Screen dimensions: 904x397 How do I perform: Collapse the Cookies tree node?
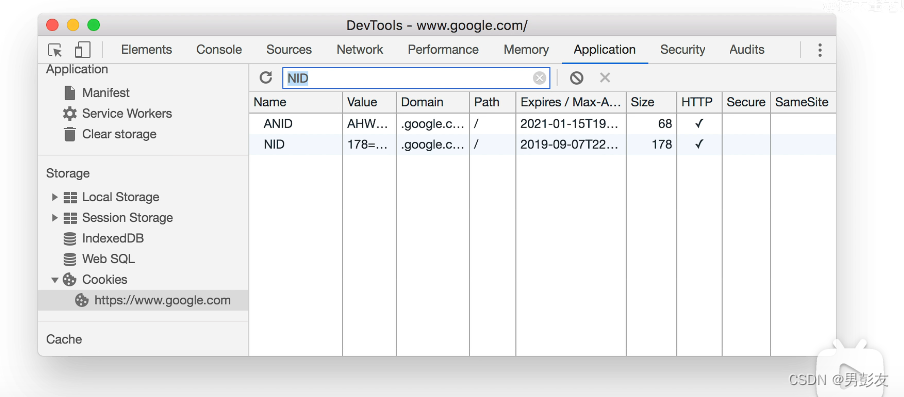pos(55,280)
